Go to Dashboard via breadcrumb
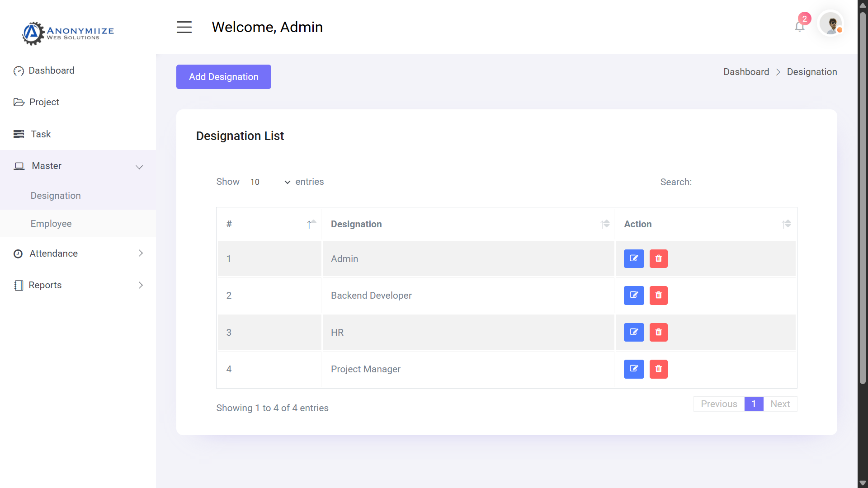Viewport: 868px width, 488px height. click(746, 72)
